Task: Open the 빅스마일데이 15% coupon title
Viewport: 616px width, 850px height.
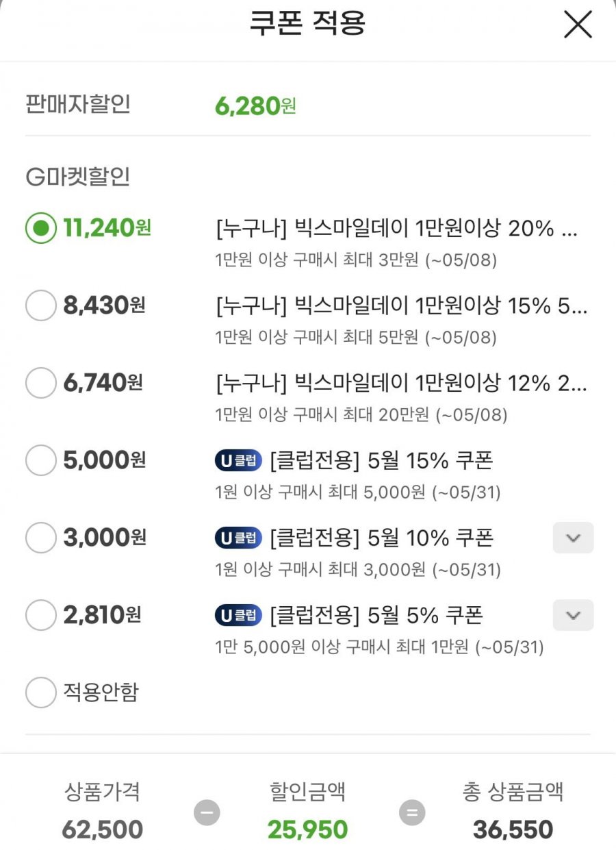Action: [x=401, y=306]
